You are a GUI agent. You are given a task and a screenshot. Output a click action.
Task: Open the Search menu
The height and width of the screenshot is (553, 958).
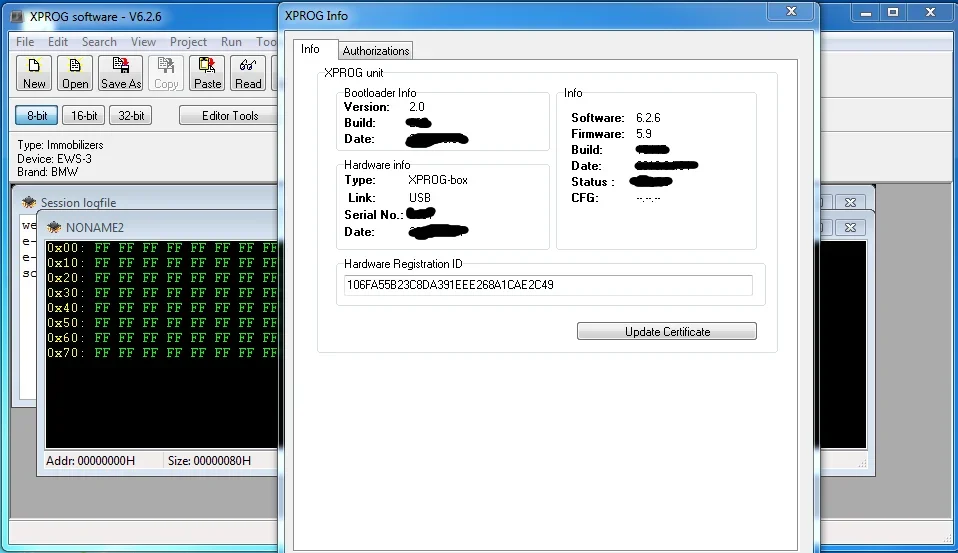[x=99, y=42]
